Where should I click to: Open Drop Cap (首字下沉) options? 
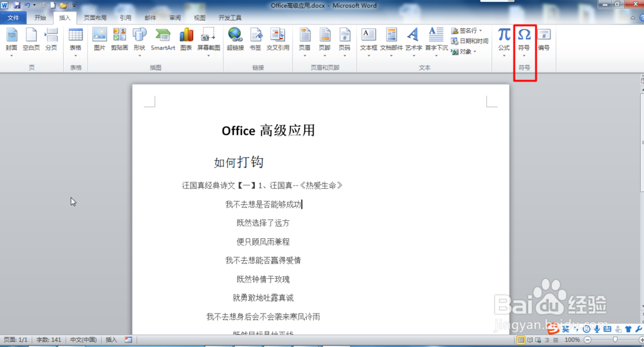point(436,39)
